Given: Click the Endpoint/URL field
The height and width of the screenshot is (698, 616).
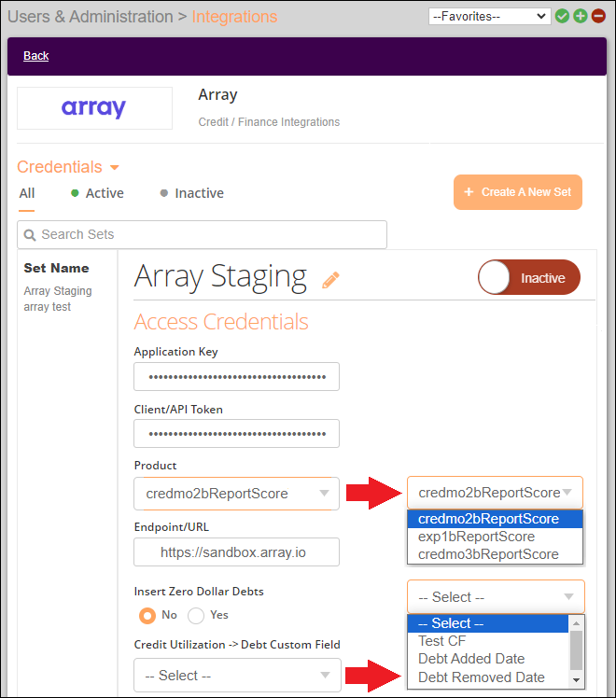Looking at the screenshot, I should point(236,552).
